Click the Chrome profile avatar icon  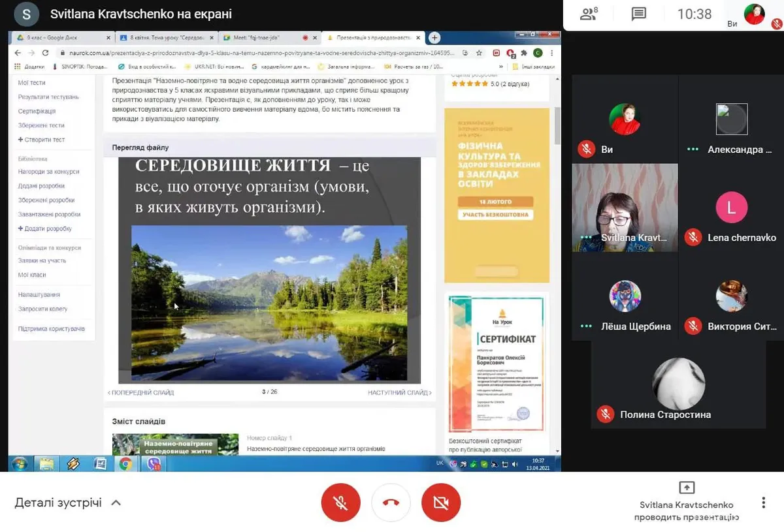(x=538, y=53)
